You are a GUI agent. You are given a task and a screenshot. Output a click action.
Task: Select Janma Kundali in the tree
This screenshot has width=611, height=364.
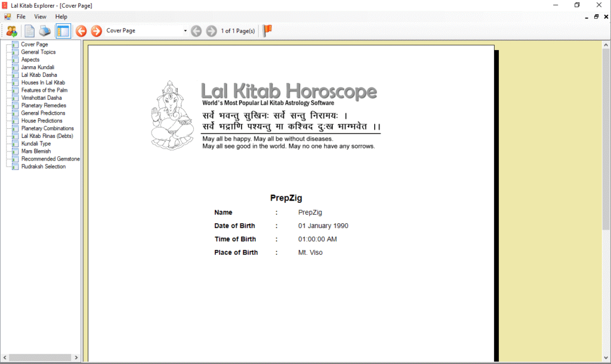[38, 67]
